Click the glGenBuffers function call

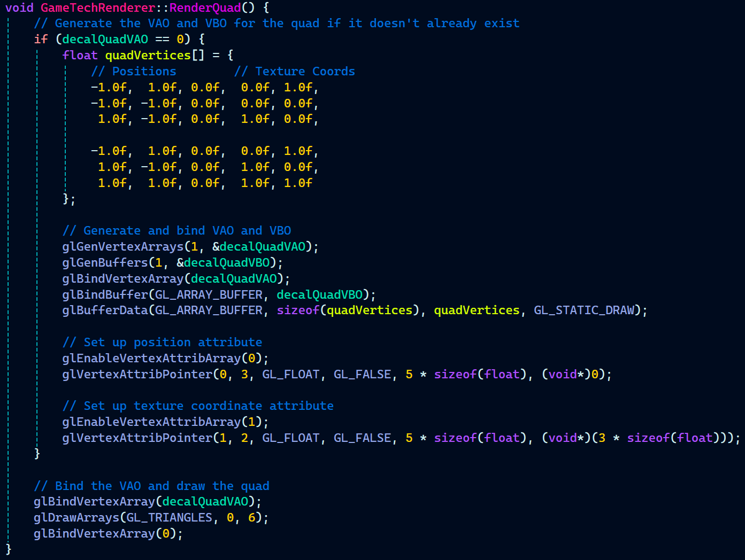pos(105,262)
